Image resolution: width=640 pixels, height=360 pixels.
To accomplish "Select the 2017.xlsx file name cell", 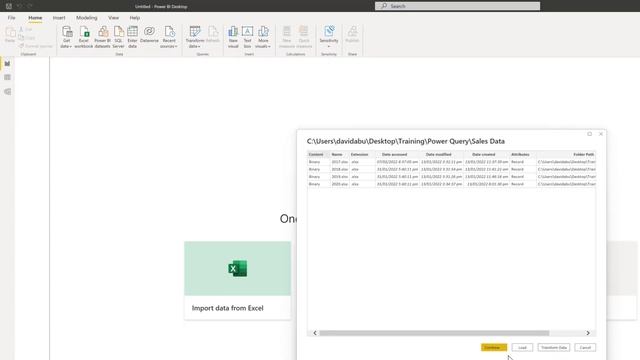I will coord(340,162).
